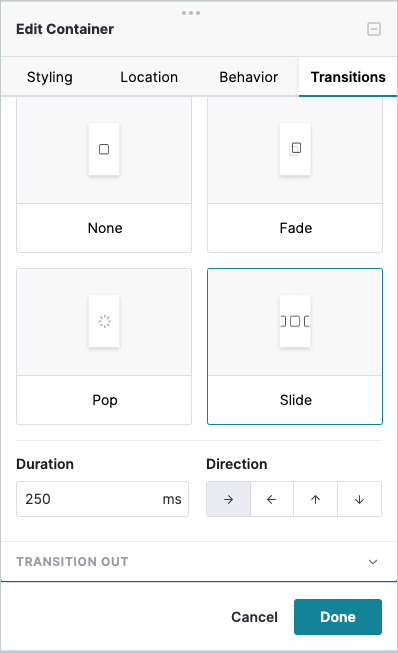This screenshot has height=653, width=398.
Task: Click the Done button
Action: click(x=338, y=617)
